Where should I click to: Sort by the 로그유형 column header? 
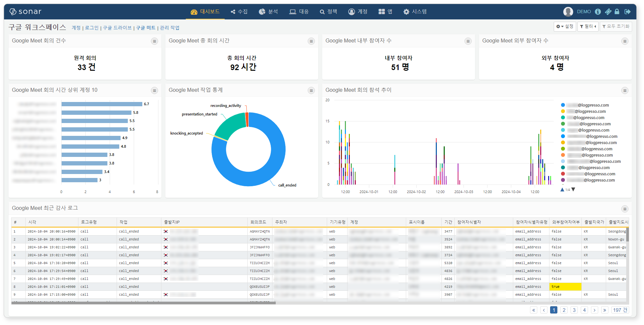[97, 222]
